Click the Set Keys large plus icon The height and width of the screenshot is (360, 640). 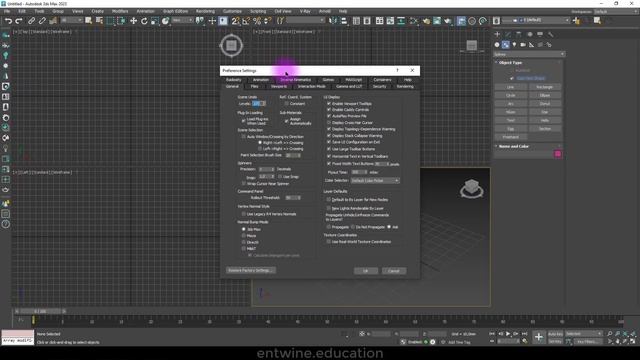[539, 337]
